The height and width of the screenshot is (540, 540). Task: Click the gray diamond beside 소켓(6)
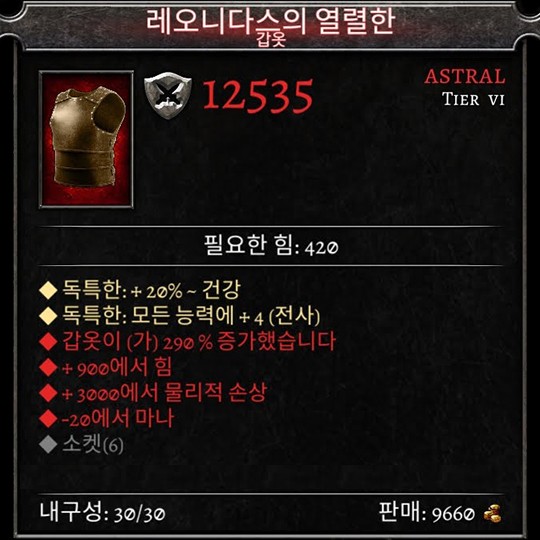coord(48,445)
